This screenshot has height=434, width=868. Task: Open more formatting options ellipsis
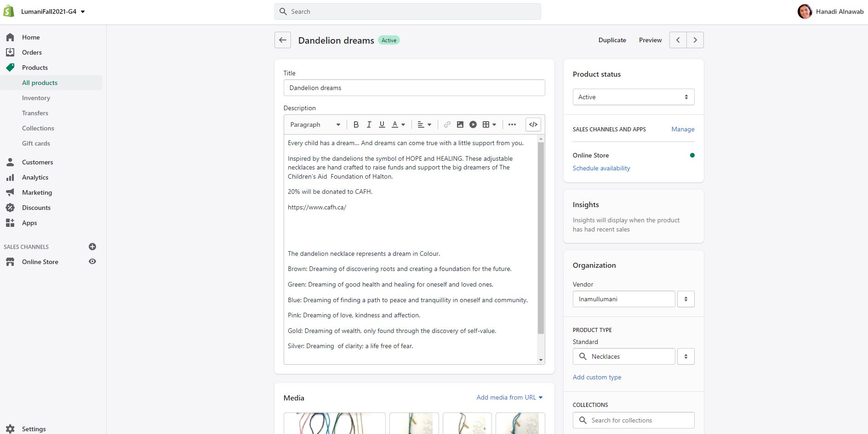click(x=512, y=124)
